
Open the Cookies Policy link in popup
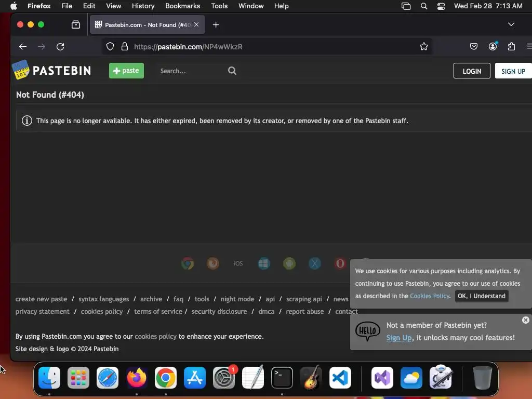(430, 296)
